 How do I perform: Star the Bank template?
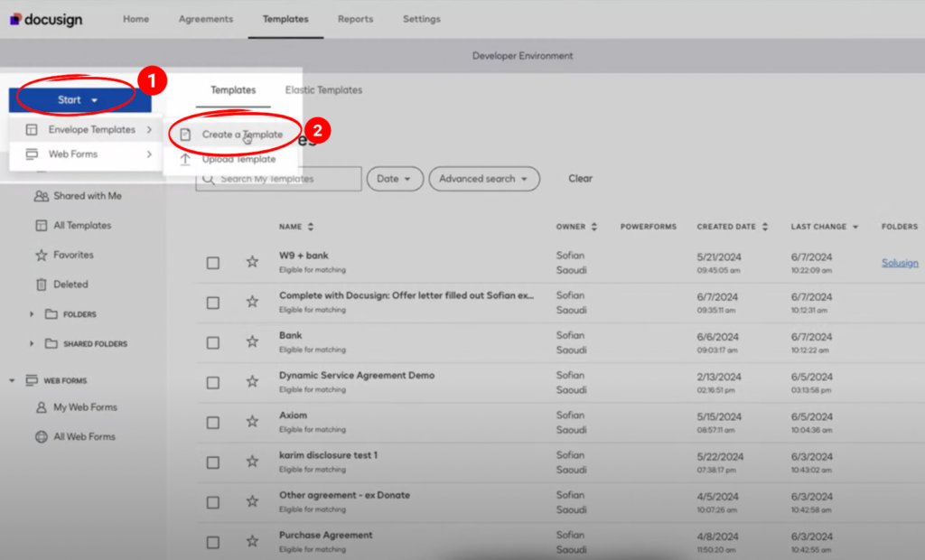253,341
